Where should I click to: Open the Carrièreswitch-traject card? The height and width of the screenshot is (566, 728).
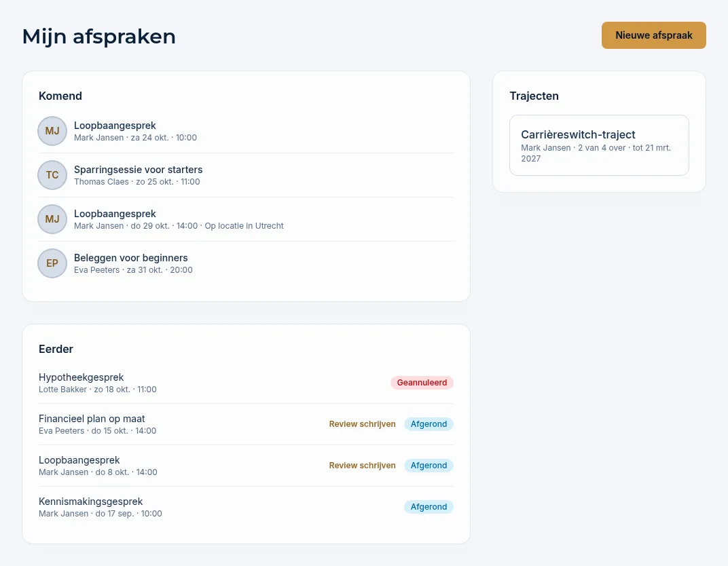pyautogui.click(x=599, y=145)
